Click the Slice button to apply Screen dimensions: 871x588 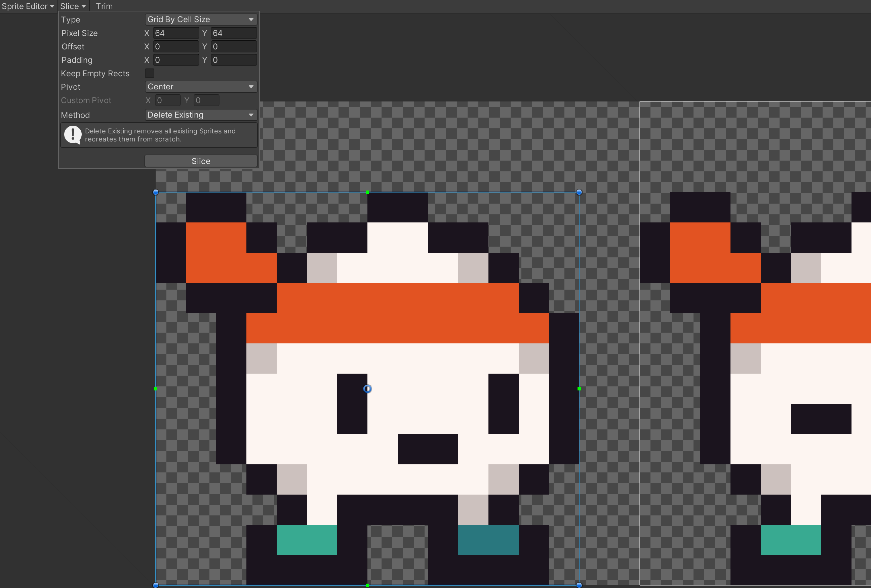coord(201,161)
